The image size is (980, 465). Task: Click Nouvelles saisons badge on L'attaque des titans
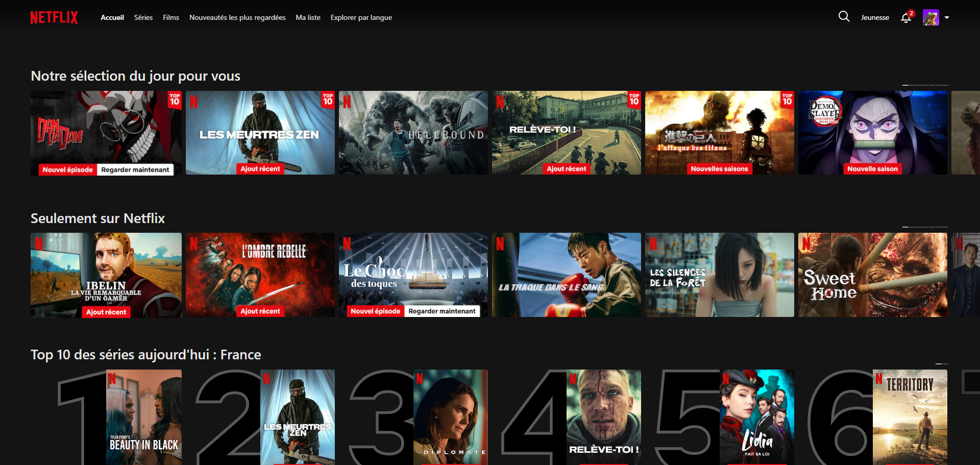(719, 169)
